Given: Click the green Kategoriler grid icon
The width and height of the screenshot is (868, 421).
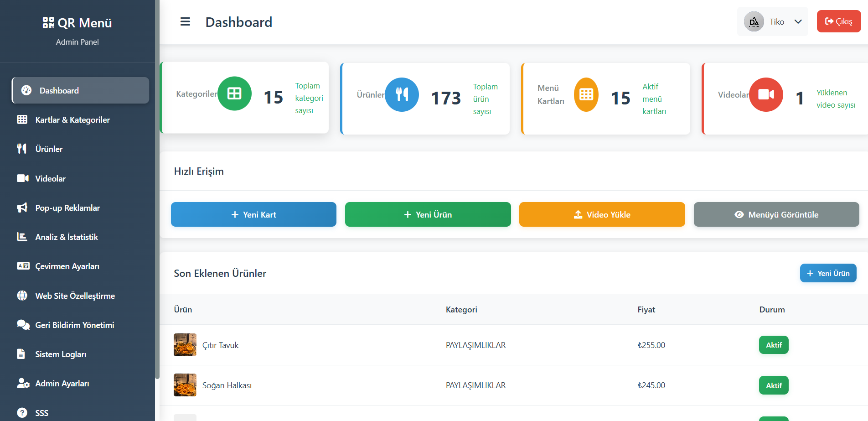Looking at the screenshot, I should (x=234, y=94).
